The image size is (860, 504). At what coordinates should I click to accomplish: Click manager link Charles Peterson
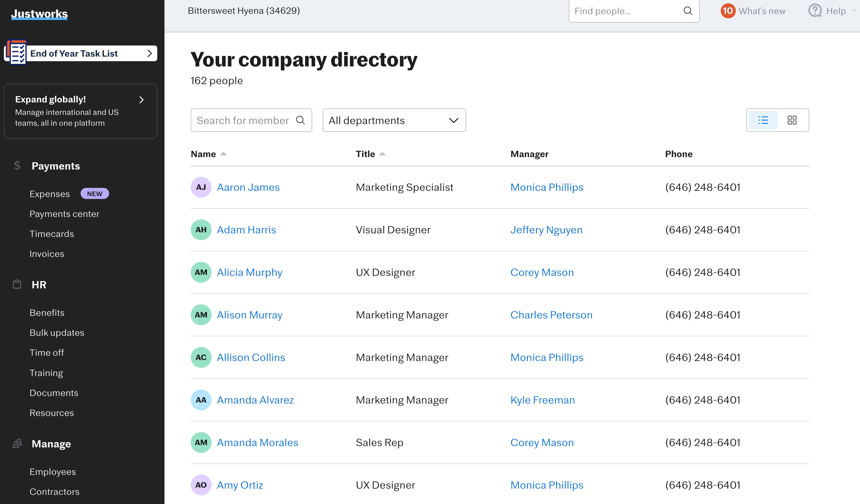coord(551,315)
